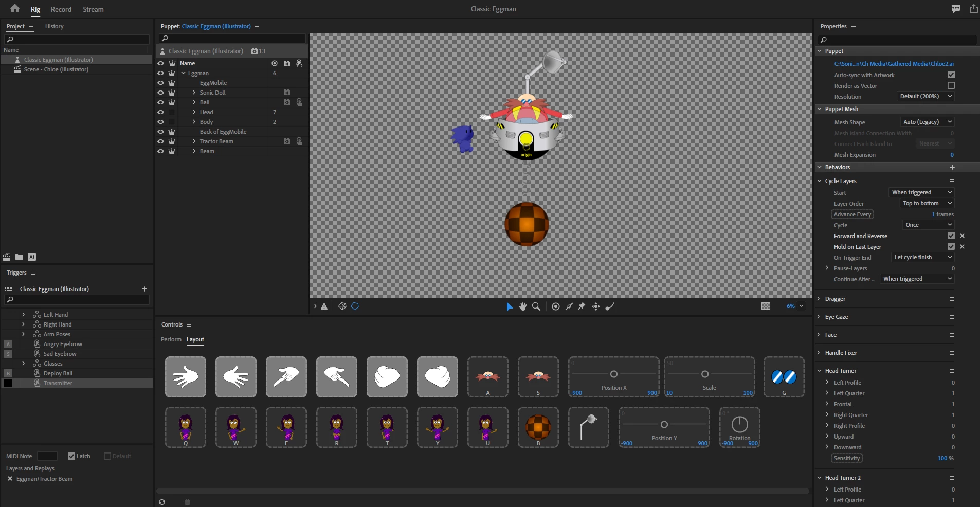Click the draggable hand icon on Ball row
This screenshot has width=980, height=507.
click(299, 102)
